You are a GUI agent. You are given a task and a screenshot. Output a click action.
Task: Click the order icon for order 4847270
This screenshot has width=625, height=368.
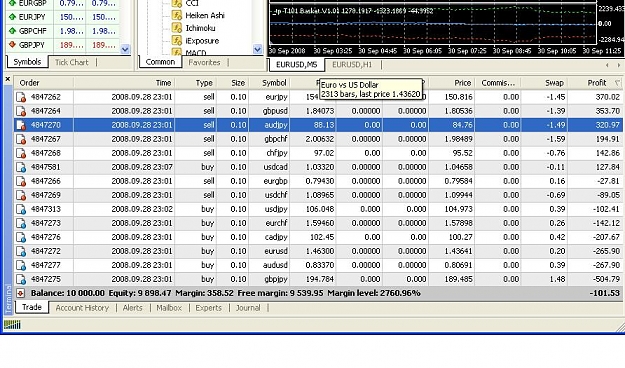(21, 125)
